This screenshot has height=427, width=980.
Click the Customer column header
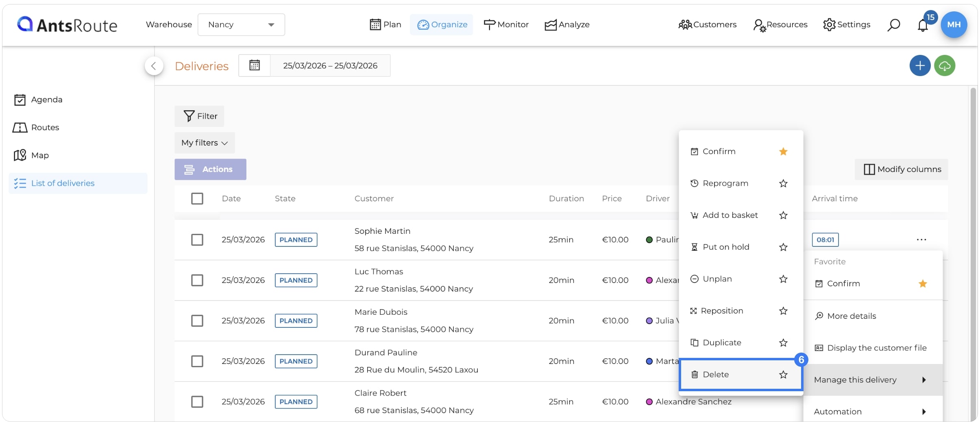(374, 198)
